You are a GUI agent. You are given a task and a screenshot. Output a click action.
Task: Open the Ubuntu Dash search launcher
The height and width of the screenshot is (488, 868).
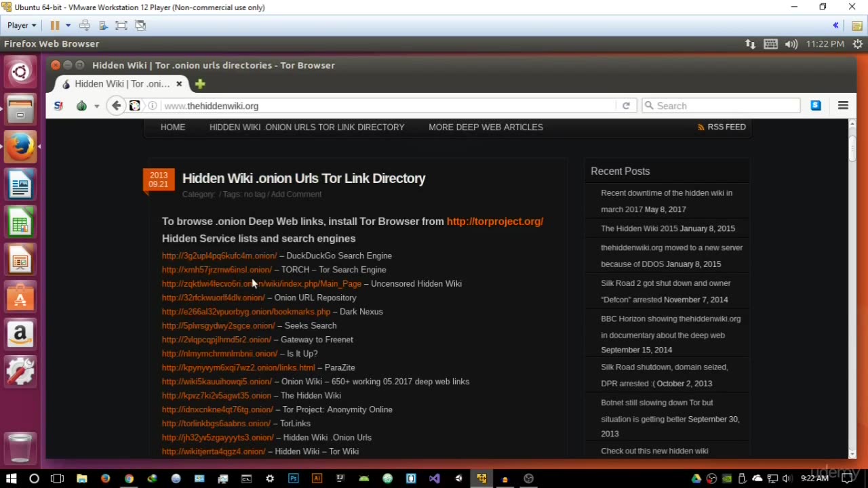(20, 73)
